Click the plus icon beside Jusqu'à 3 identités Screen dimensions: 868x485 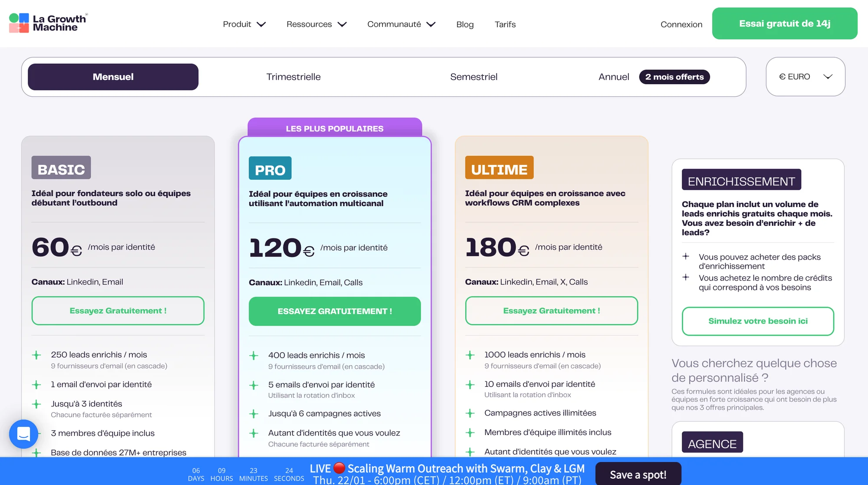point(36,404)
